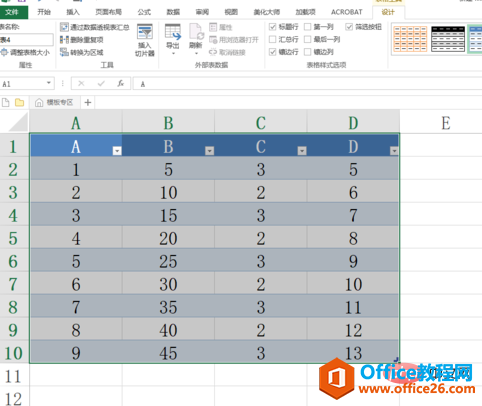Switch to the Formulas tab (公式)
Image resolution: width=482 pixels, height=406 pixels.
[144, 12]
